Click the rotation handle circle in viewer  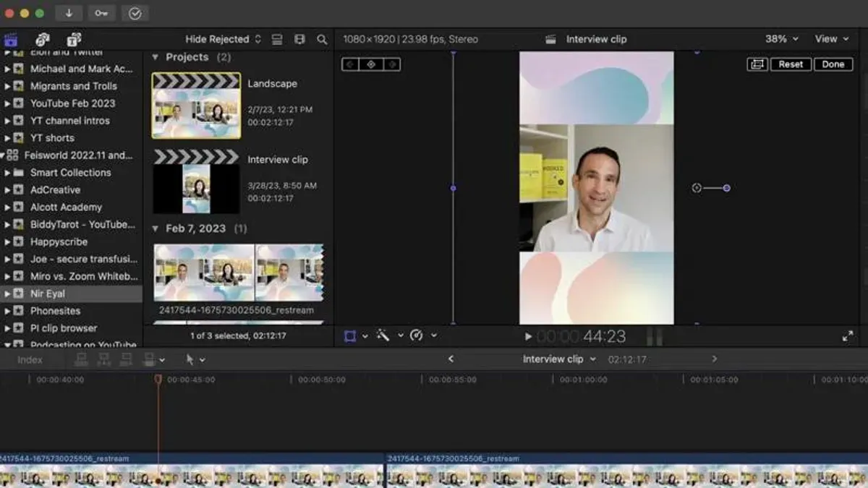(697, 188)
